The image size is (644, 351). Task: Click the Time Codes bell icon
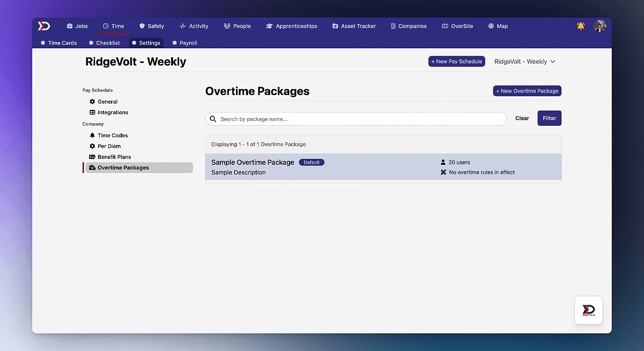click(92, 135)
